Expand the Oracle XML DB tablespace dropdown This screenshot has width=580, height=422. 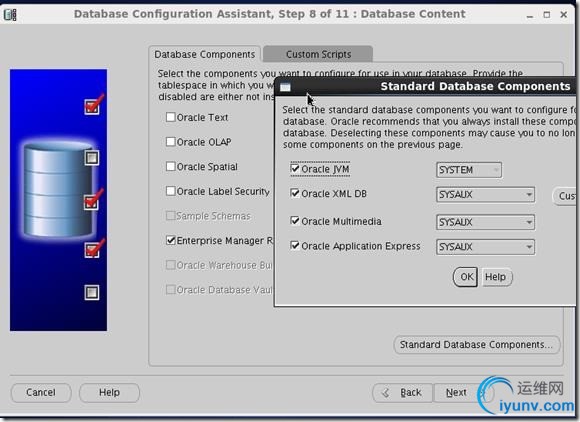[485, 195]
